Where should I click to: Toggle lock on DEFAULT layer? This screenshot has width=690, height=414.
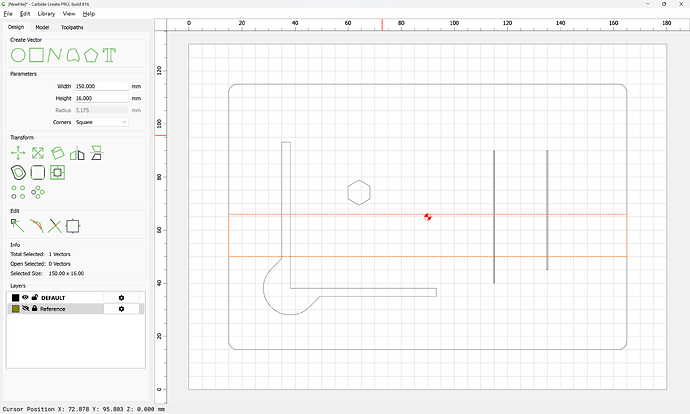(x=35, y=297)
